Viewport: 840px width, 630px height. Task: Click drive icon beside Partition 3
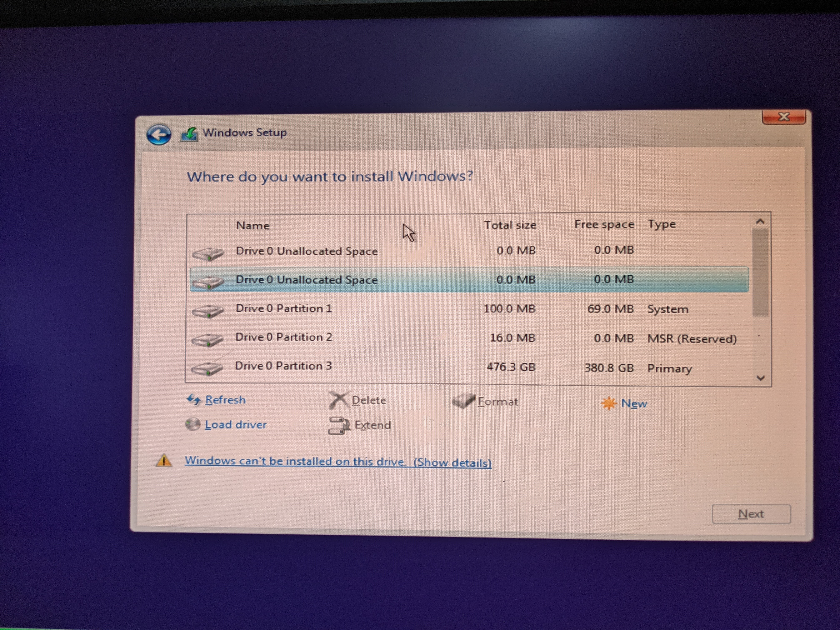207,368
